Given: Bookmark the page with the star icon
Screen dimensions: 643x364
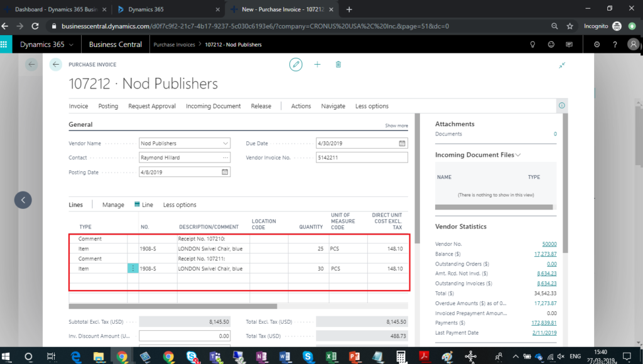Looking at the screenshot, I should [570, 26].
